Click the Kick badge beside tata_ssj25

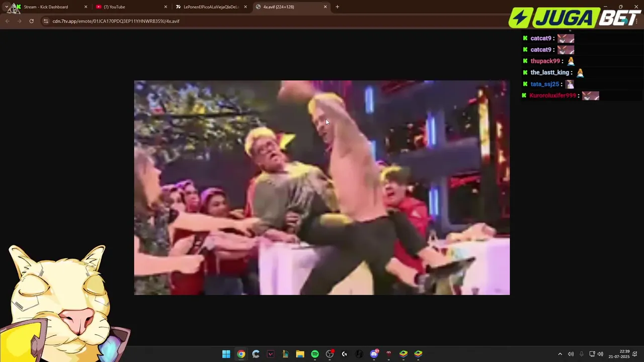coord(525,84)
